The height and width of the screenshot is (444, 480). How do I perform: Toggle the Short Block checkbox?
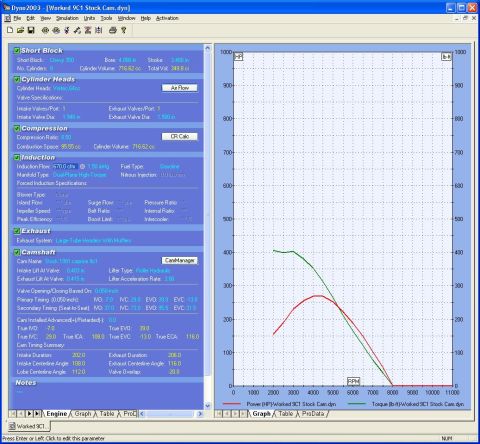[x=17, y=51]
